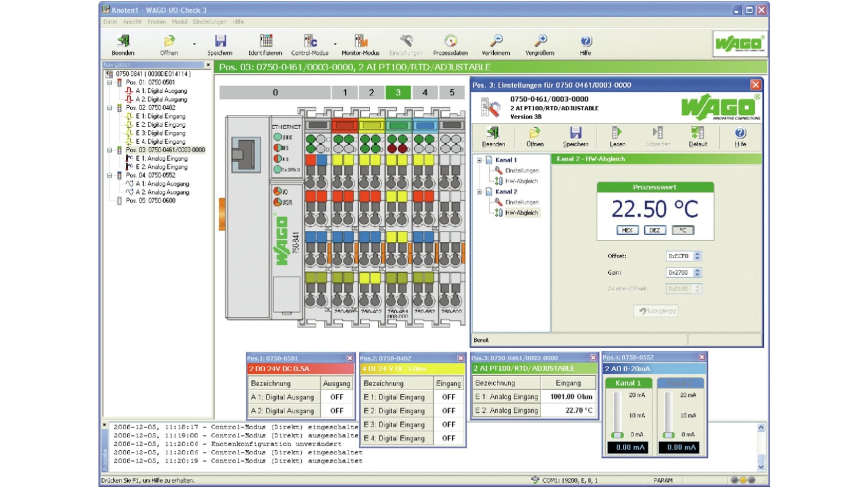Select module position 4 header

425,92
